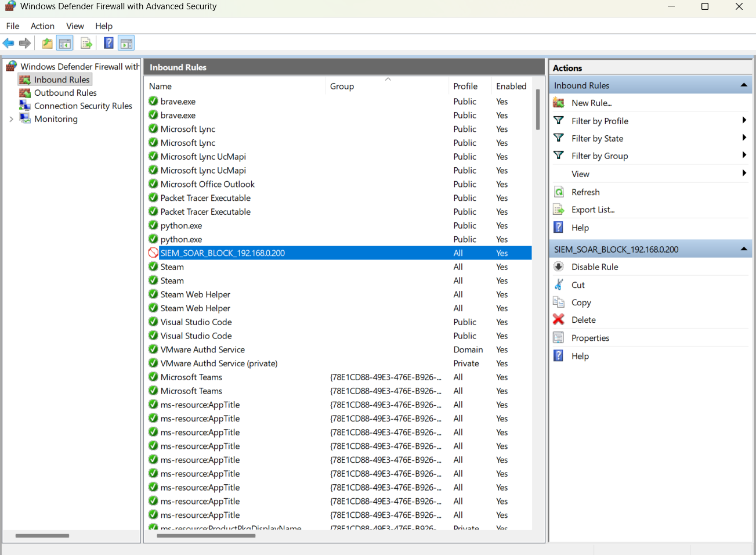
Task: Open help from the toolbar question-mark icon
Action: coord(108,43)
